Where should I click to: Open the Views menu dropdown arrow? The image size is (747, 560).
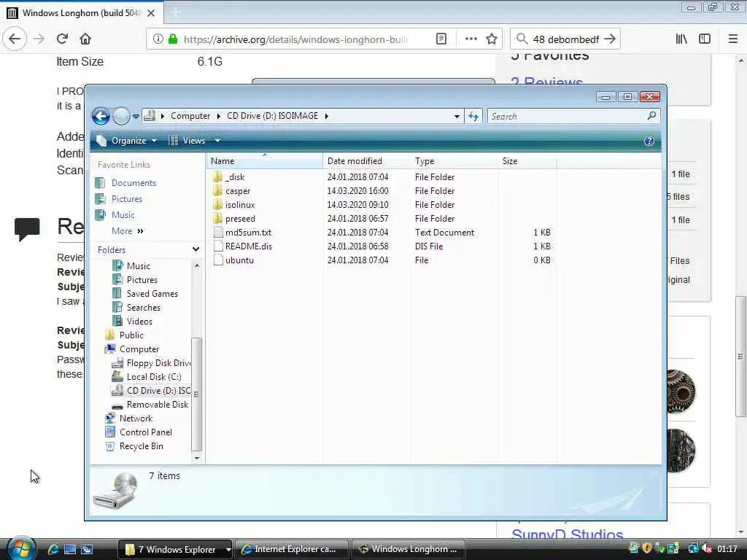217,141
